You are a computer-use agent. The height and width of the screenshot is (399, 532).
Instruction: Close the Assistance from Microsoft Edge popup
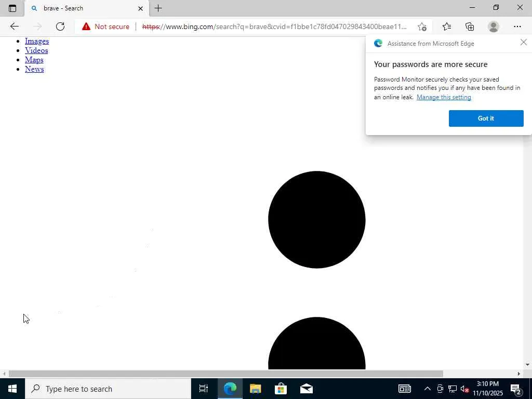(x=524, y=42)
